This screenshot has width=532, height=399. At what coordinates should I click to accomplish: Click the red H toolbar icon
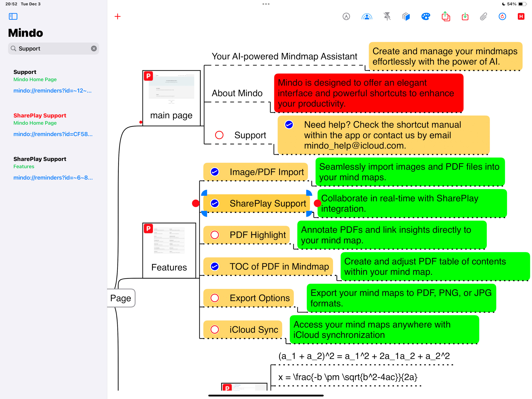coord(521,16)
